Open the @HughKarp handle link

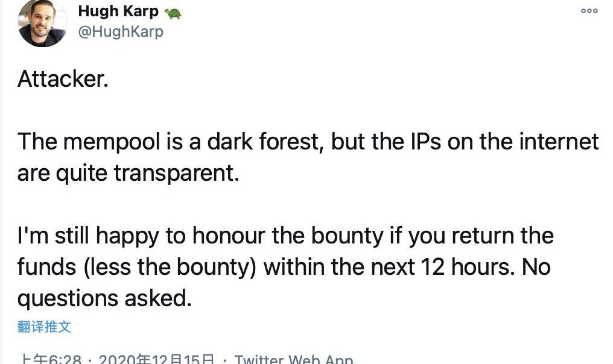121,31
